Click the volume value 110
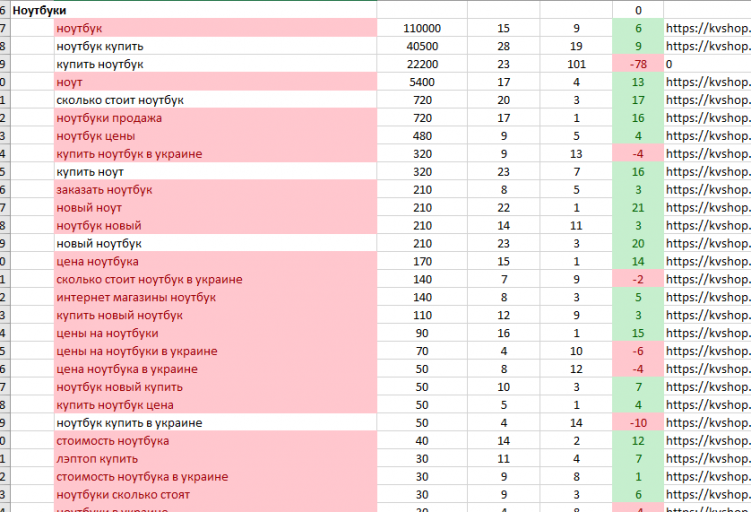 coord(422,315)
